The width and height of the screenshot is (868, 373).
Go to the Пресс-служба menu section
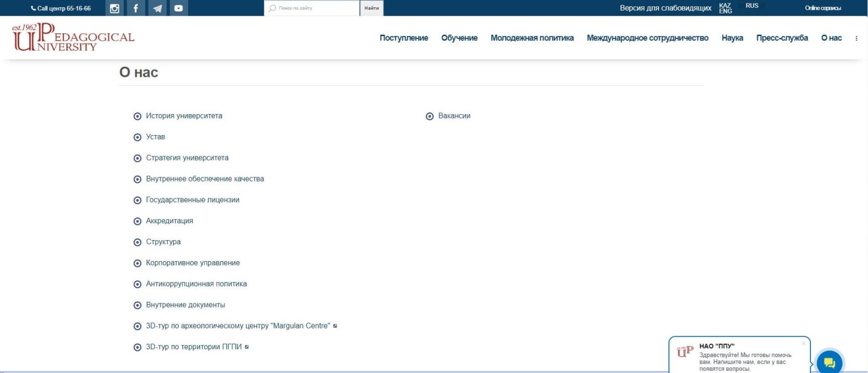click(782, 38)
